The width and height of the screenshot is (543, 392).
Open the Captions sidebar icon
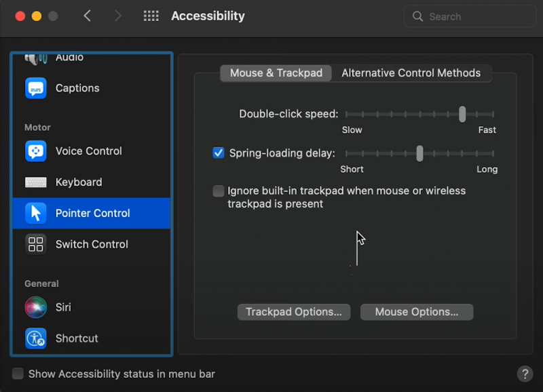[x=36, y=88]
